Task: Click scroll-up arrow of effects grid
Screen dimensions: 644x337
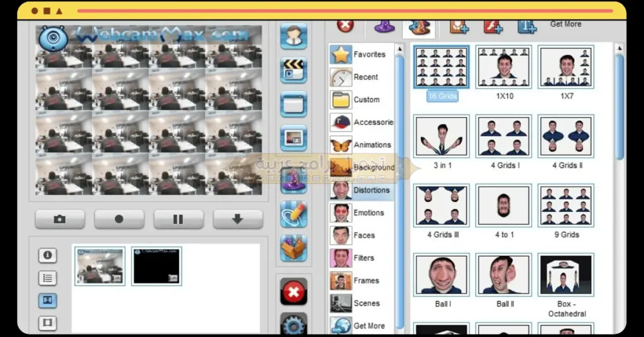Action: point(619,48)
